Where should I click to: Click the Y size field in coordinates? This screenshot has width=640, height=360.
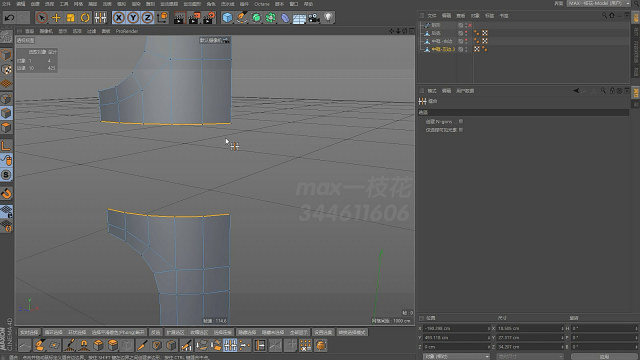(x=530, y=338)
